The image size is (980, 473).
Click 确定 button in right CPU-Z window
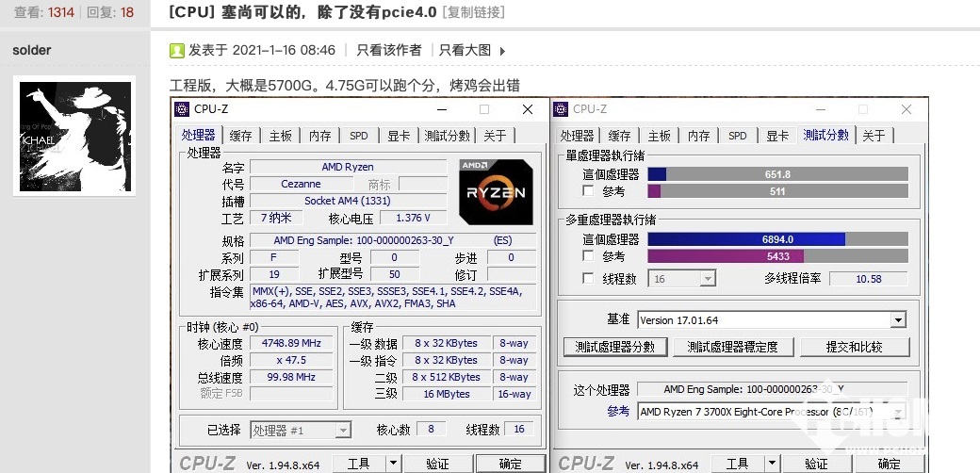[x=889, y=464]
